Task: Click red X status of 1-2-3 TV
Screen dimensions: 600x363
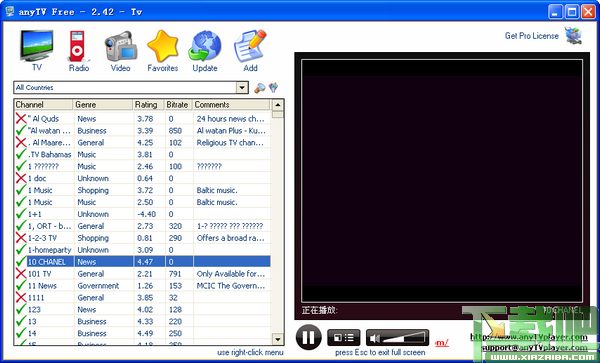Action: [21, 238]
